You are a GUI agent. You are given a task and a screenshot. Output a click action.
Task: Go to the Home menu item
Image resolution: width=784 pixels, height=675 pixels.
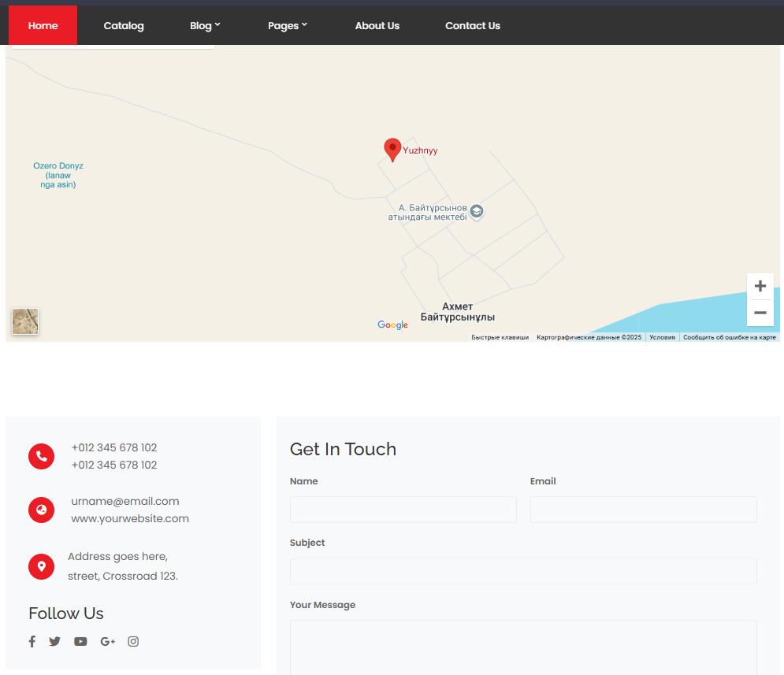43,26
